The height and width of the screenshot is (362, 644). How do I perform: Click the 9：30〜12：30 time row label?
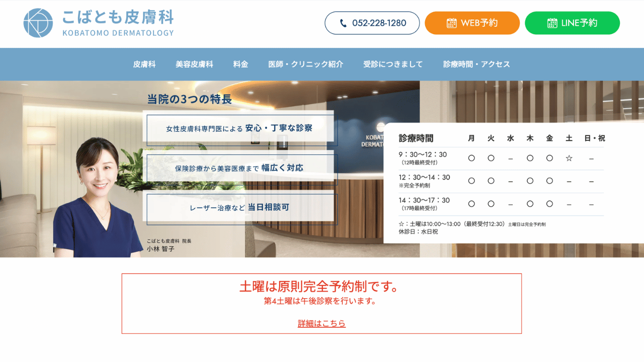(x=423, y=154)
